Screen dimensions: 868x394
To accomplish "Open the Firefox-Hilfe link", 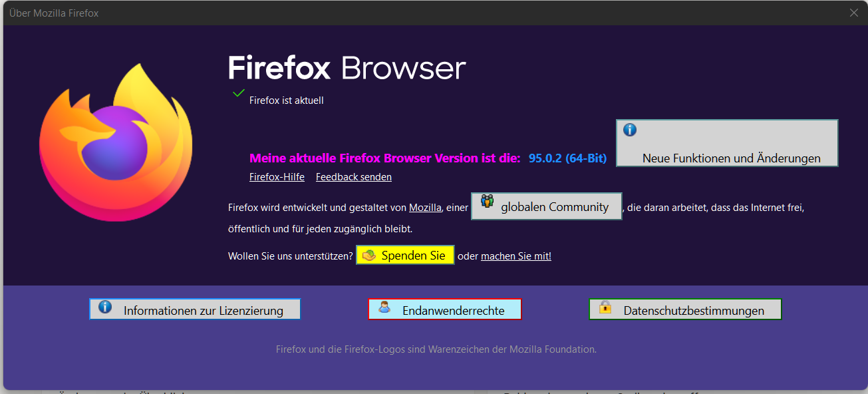I will tap(277, 177).
